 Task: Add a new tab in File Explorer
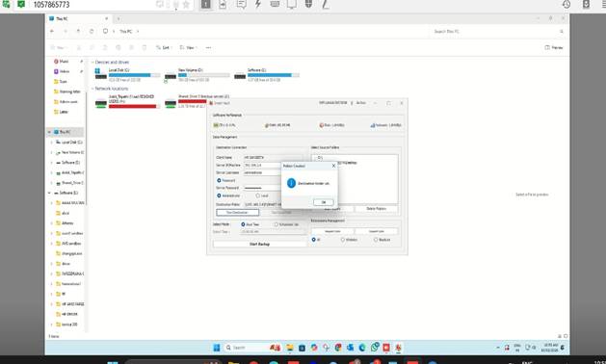point(119,18)
